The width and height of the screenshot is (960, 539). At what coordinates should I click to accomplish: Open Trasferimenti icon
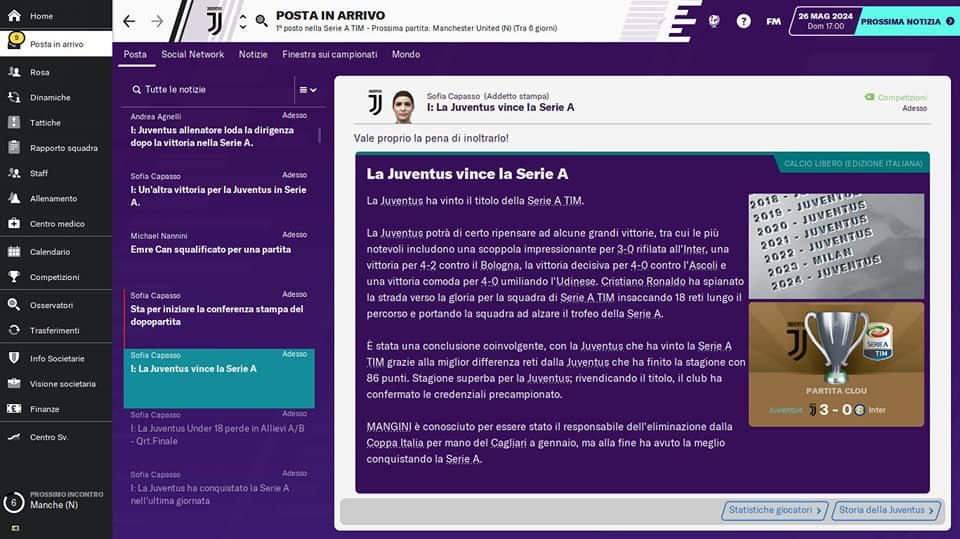click(14, 330)
